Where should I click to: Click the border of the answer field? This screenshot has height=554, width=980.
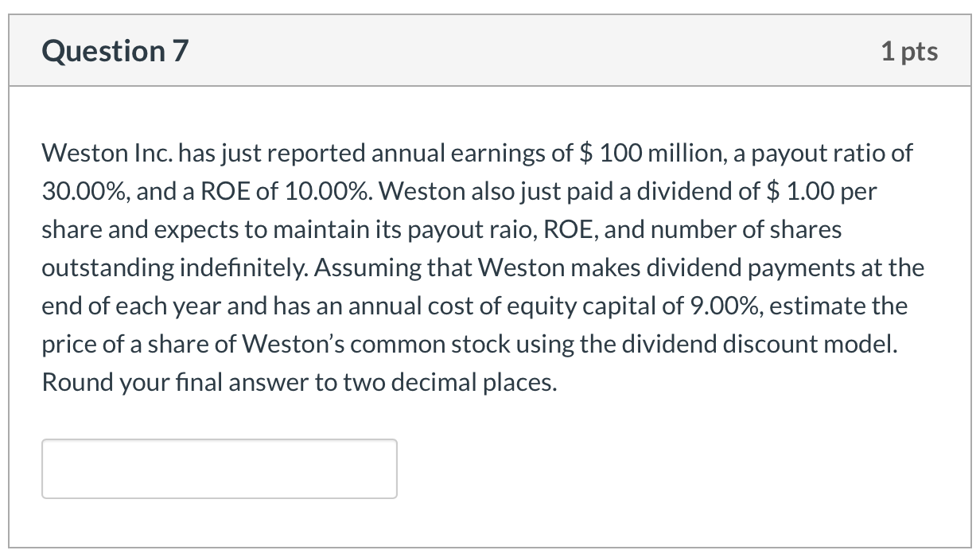click(x=219, y=440)
